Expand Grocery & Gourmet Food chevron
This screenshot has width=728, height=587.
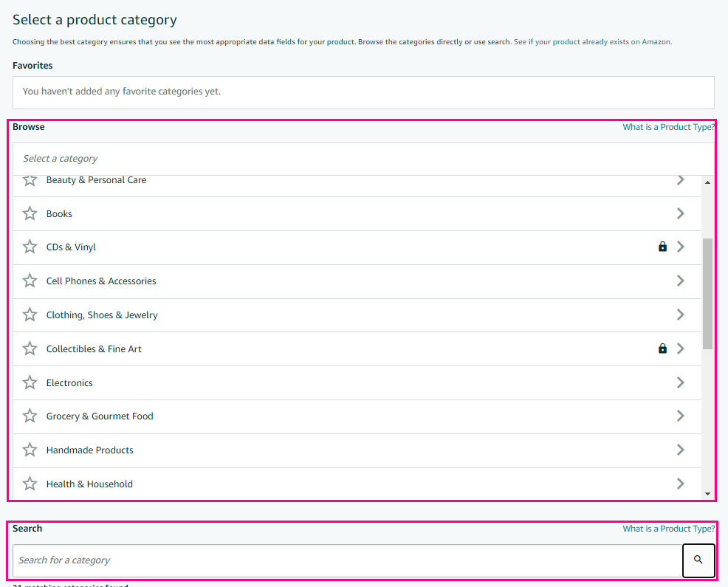tap(681, 416)
